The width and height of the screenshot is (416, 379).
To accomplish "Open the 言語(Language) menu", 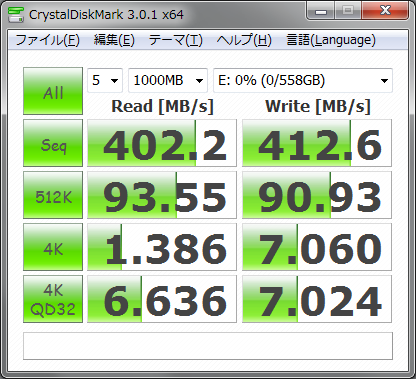I will coord(331,40).
